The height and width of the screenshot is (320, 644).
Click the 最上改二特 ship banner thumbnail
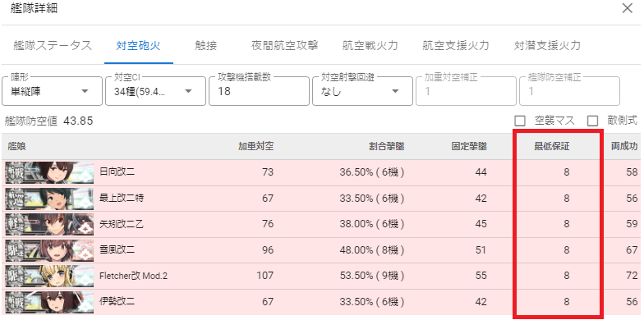(49, 199)
